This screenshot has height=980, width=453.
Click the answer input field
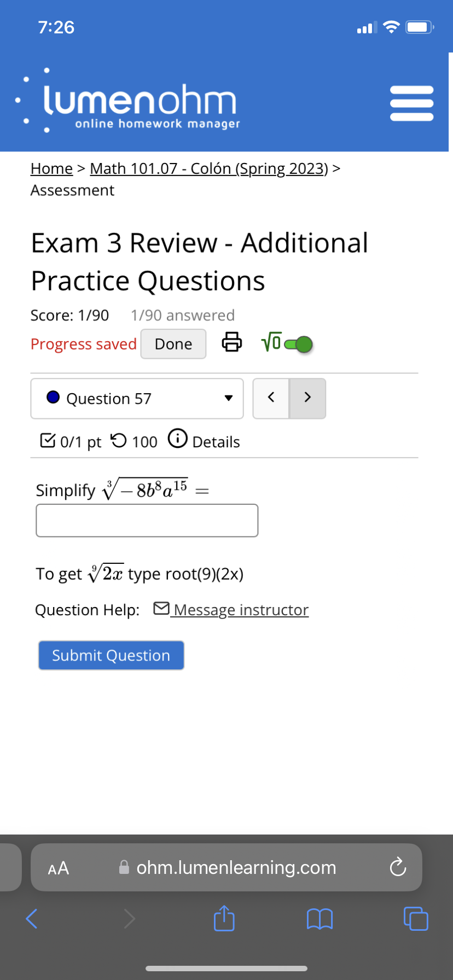pos(147,520)
